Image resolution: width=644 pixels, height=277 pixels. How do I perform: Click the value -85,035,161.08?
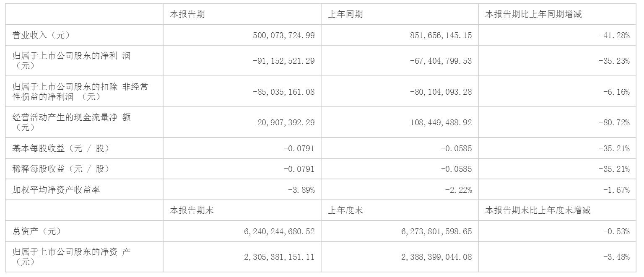(283, 91)
